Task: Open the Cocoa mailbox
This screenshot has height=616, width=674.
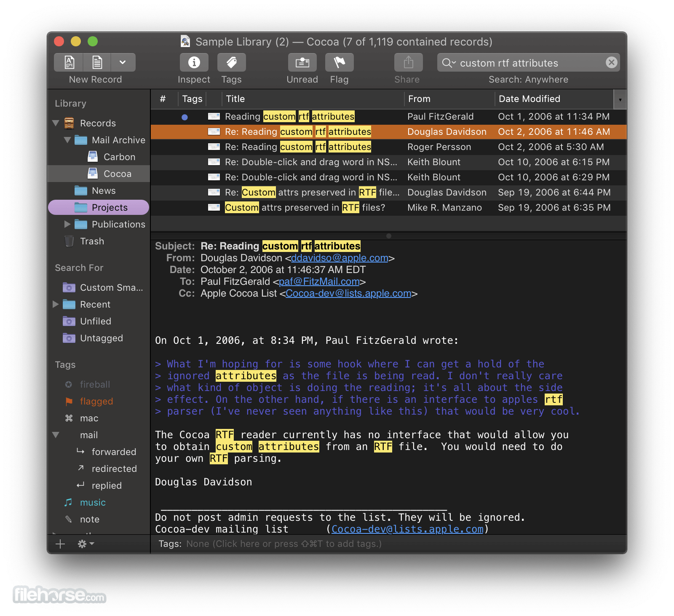Action: pos(99,174)
